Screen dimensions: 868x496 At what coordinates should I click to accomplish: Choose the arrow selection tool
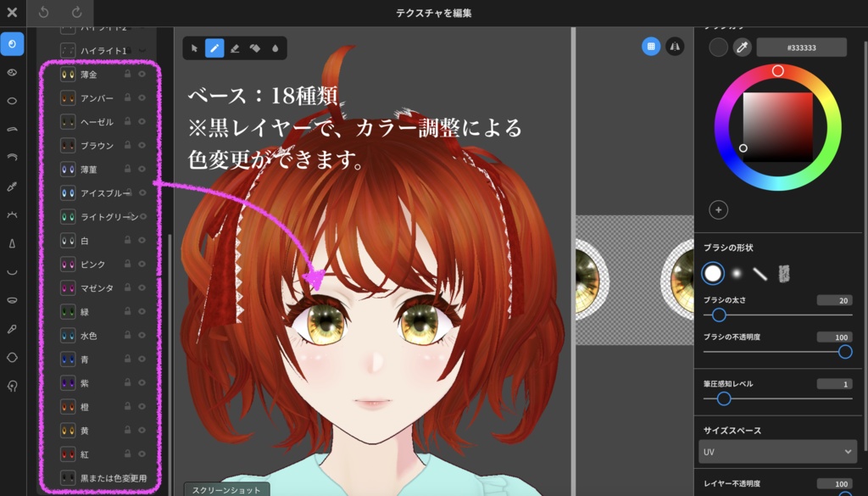tap(193, 47)
